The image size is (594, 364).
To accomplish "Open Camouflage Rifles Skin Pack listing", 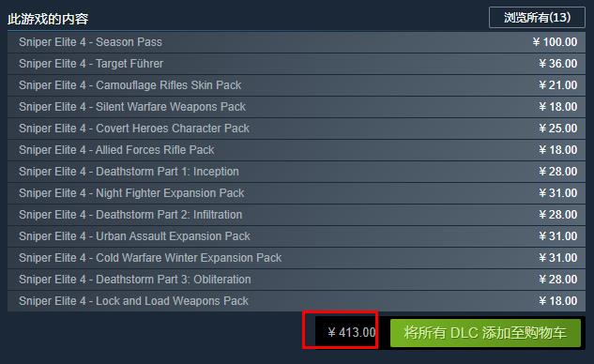I will [297, 85].
